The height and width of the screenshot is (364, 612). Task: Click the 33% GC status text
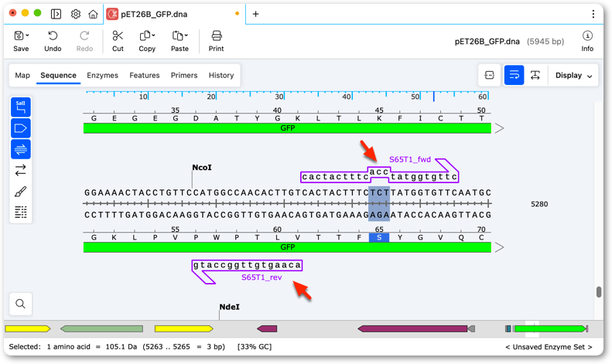(x=255, y=346)
